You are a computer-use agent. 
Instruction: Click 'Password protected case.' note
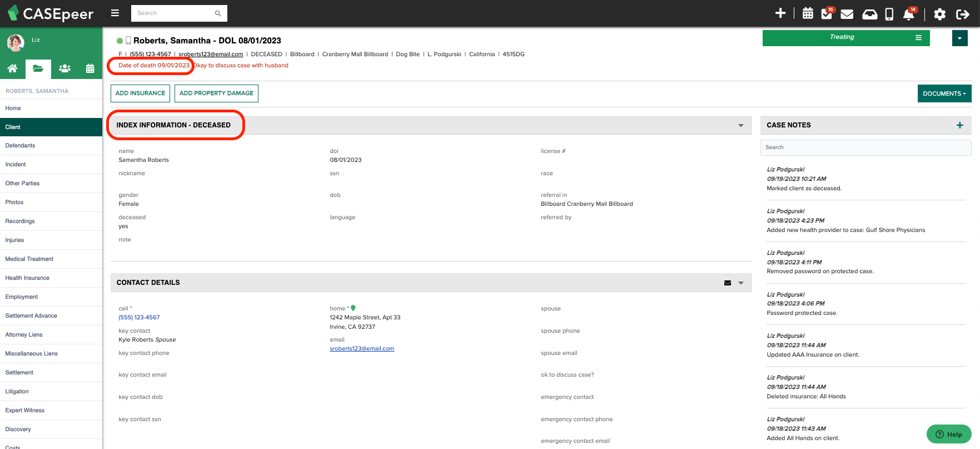[x=802, y=313]
